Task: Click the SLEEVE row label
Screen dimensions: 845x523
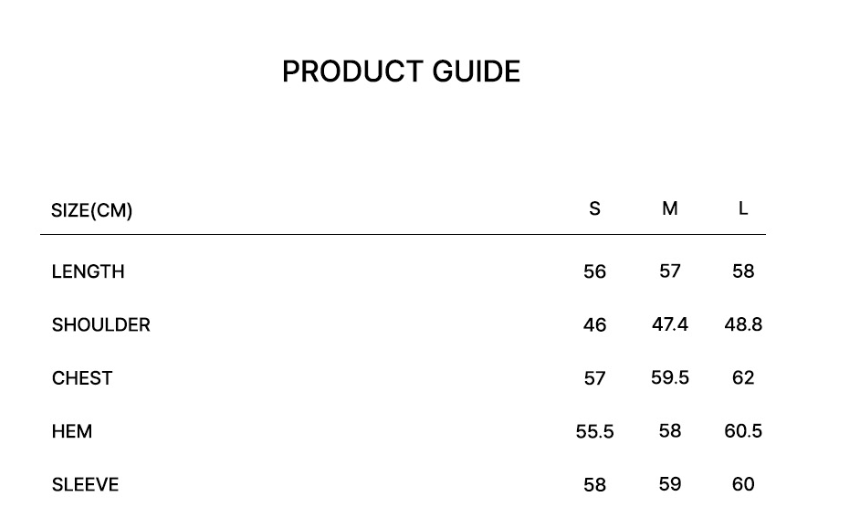Action: coord(85,485)
